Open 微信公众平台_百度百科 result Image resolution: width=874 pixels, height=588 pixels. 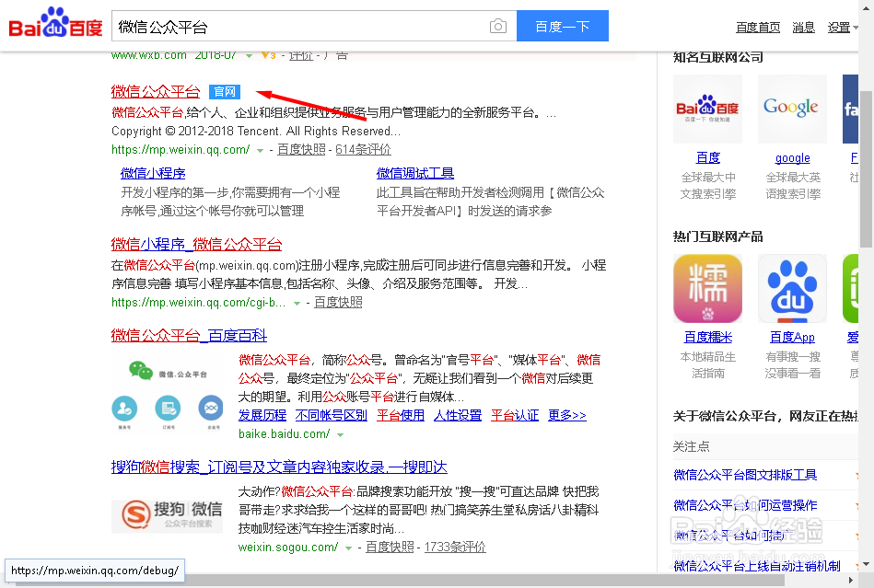pyautogui.click(x=189, y=335)
